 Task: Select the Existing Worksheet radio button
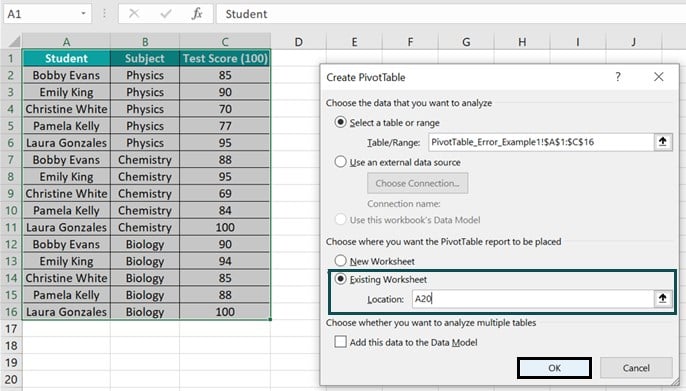[x=340, y=279]
